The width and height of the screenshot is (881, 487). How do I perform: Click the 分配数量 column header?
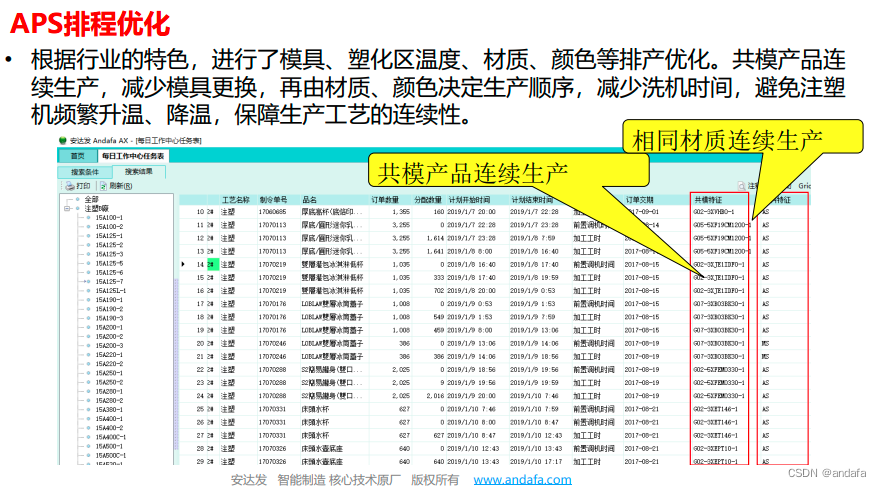[428, 200]
